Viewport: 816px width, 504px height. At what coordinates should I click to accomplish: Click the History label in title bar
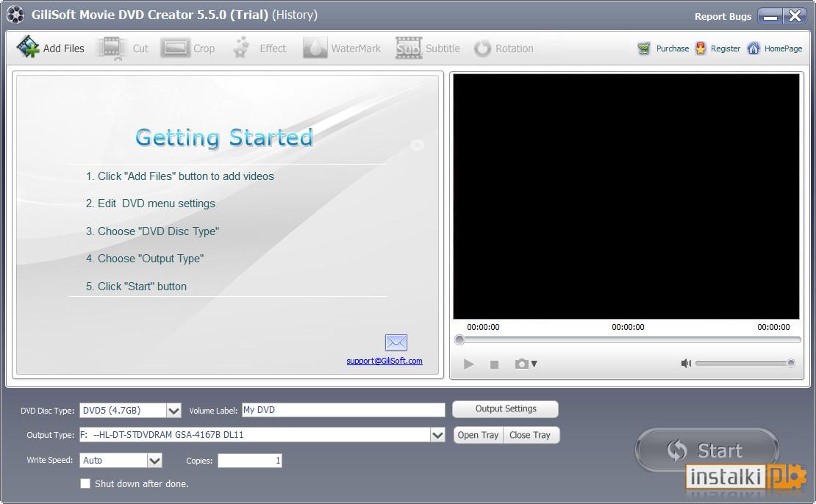point(295,15)
